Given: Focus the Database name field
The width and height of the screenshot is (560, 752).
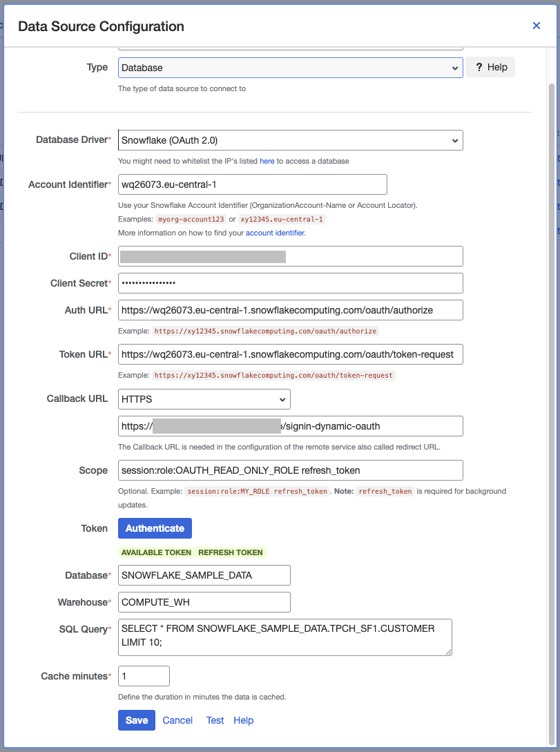Looking at the screenshot, I should click(204, 575).
